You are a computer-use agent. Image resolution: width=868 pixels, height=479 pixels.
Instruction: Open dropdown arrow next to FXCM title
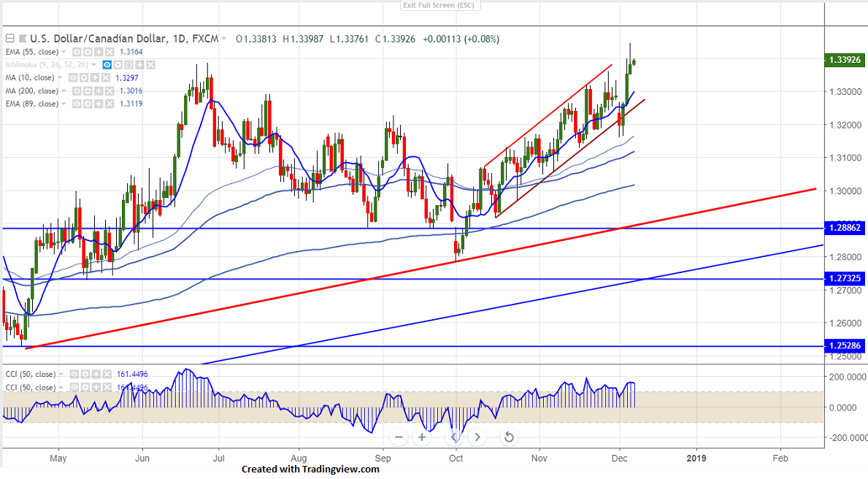(x=223, y=39)
